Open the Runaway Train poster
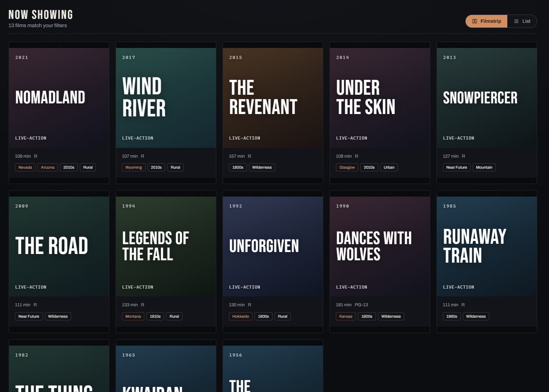 pos(487,247)
